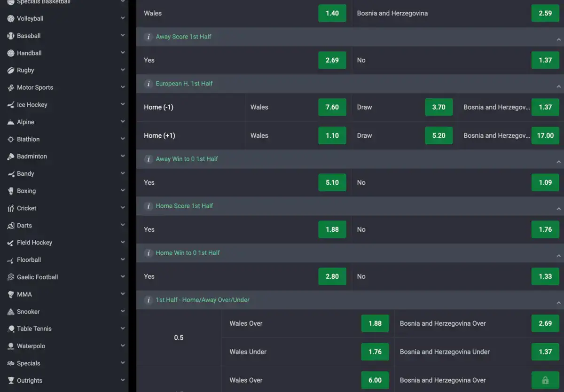Click the Badminton shuttlecock icon
The width and height of the screenshot is (564, 392).
tap(11, 157)
